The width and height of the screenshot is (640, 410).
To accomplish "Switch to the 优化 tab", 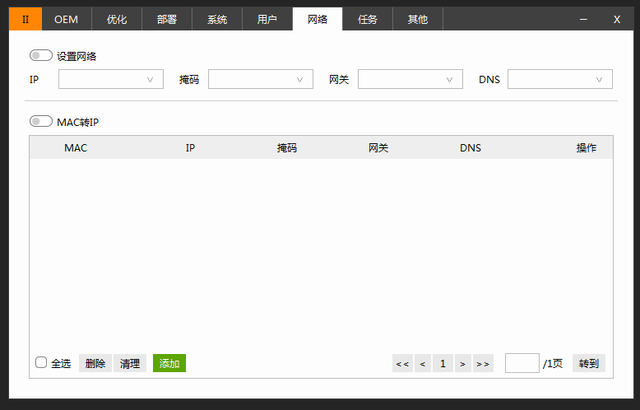I will (x=117, y=19).
